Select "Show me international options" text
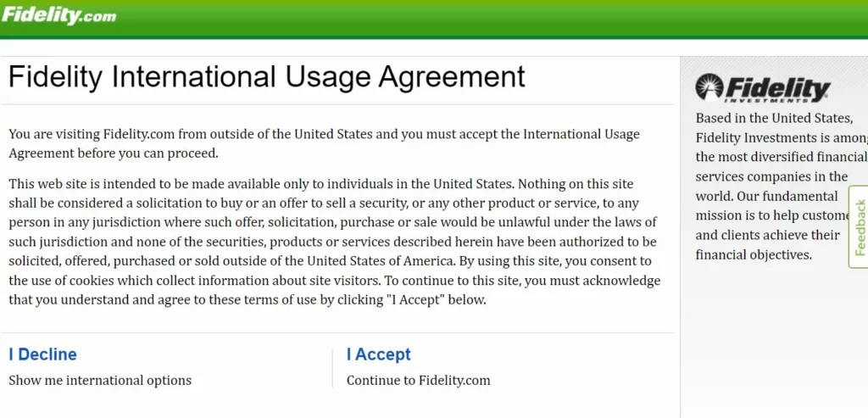Screen dimensions: 868x418 (100, 381)
